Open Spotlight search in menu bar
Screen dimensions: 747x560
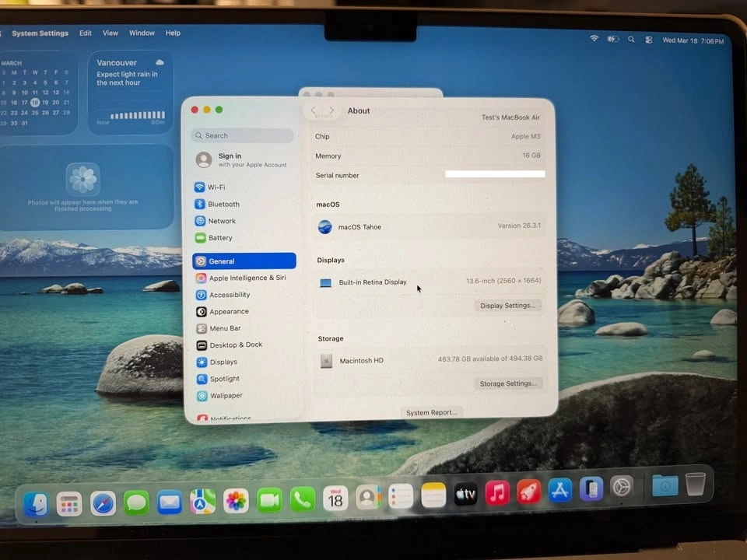[x=631, y=40]
